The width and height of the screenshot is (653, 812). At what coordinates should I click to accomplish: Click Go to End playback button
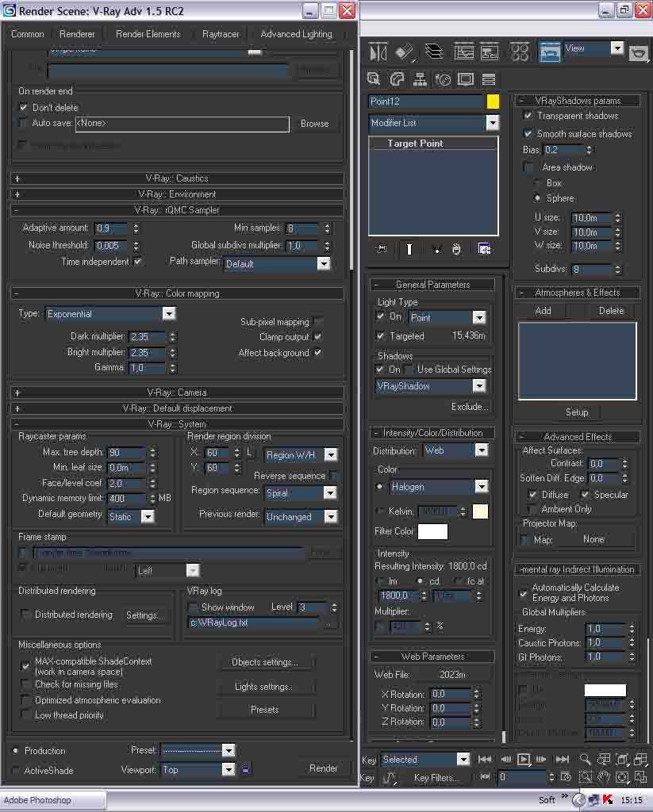[563, 759]
